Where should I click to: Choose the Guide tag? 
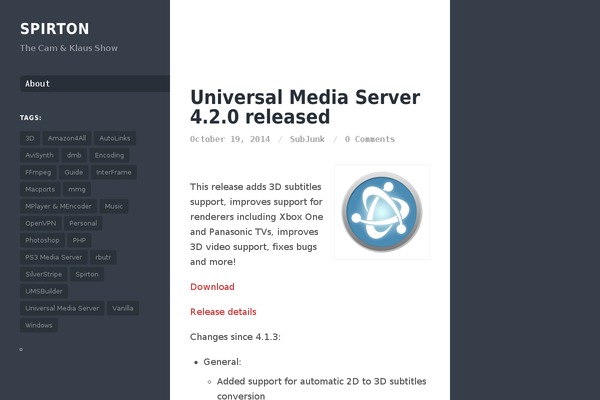[73, 172]
